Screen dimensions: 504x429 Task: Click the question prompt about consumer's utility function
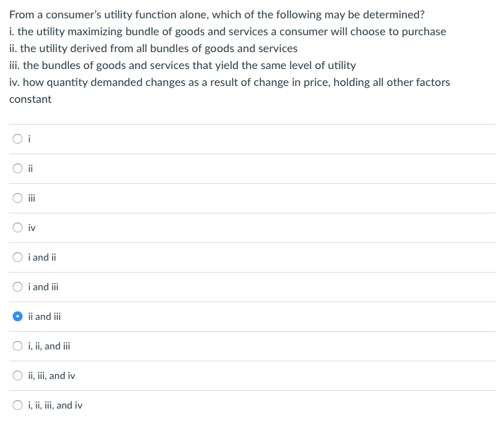click(217, 15)
